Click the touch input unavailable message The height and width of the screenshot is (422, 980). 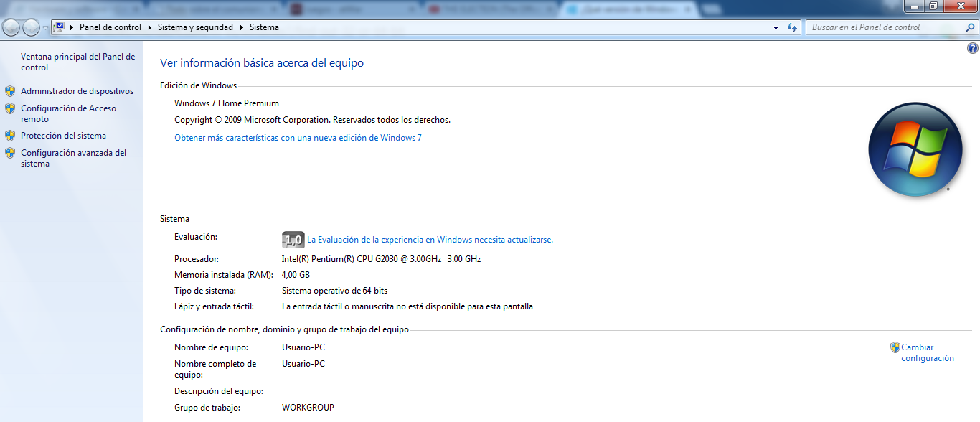[407, 306]
